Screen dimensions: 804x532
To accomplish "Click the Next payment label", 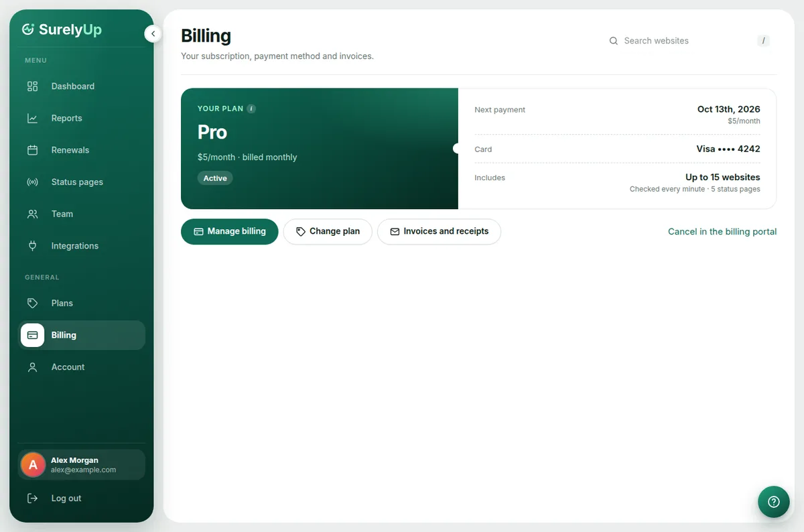I will (x=500, y=110).
